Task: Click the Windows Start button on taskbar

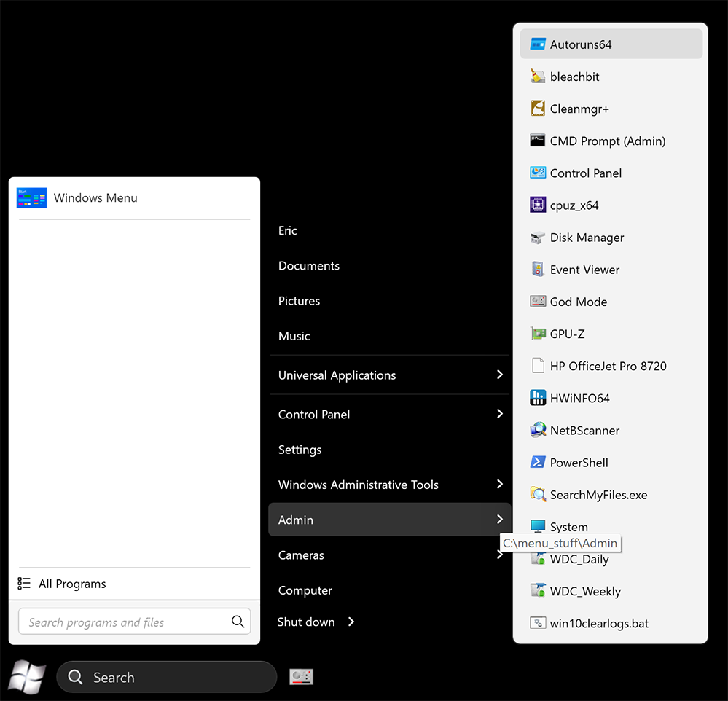Action: point(27,677)
